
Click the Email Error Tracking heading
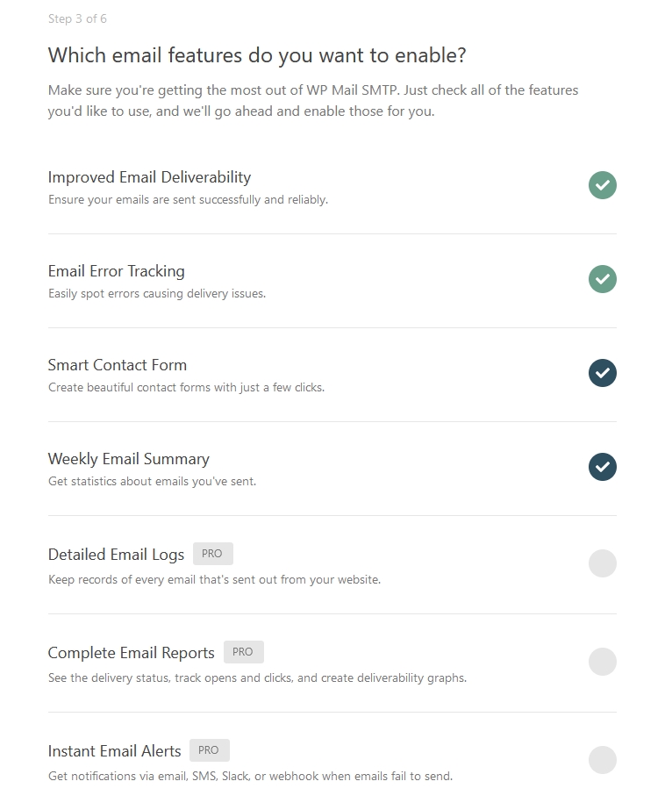pos(116,271)
